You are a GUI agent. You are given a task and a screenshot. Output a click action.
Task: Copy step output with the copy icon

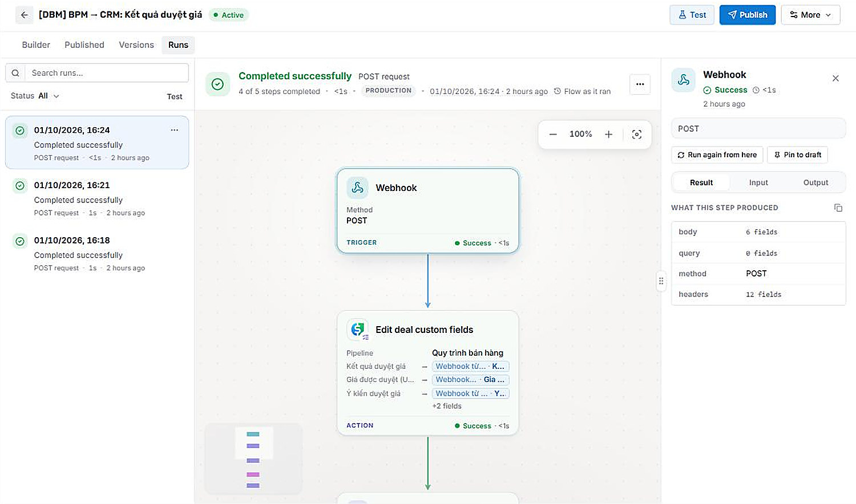coord(838,208)
